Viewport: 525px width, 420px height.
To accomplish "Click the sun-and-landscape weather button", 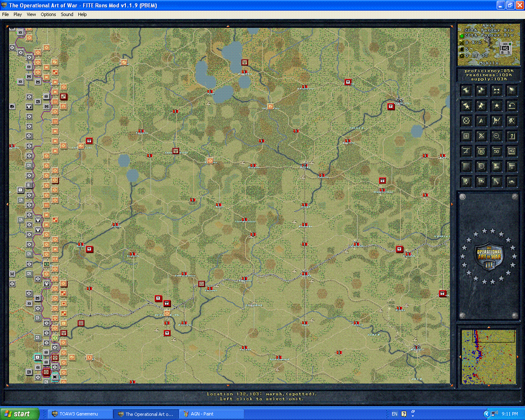I will pos(496,167).
